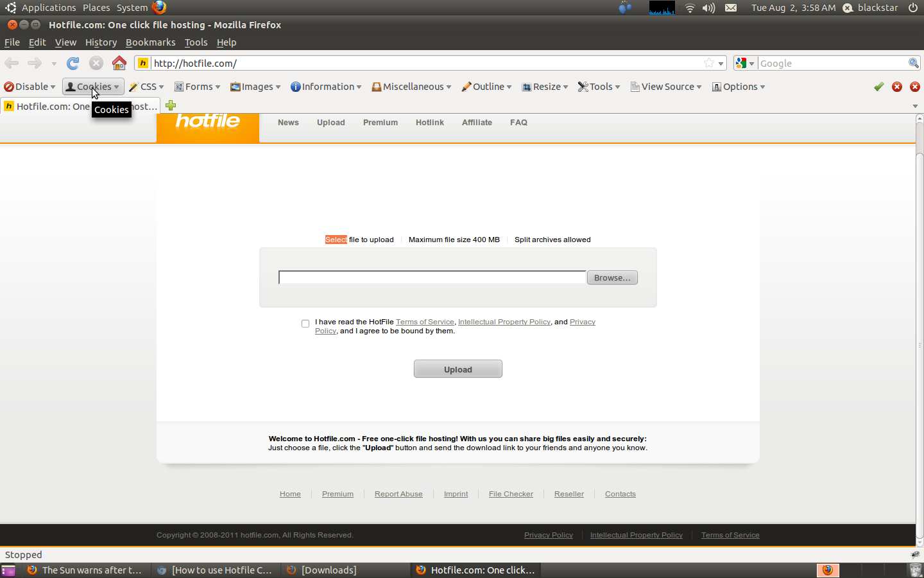
Task: Open the Miscellaneous toolbar dropdown
Action: click(x=411, y=87)
